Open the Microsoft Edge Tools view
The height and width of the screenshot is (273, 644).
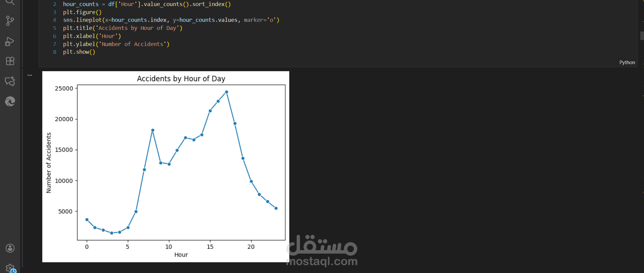click(x=10, y=101)
